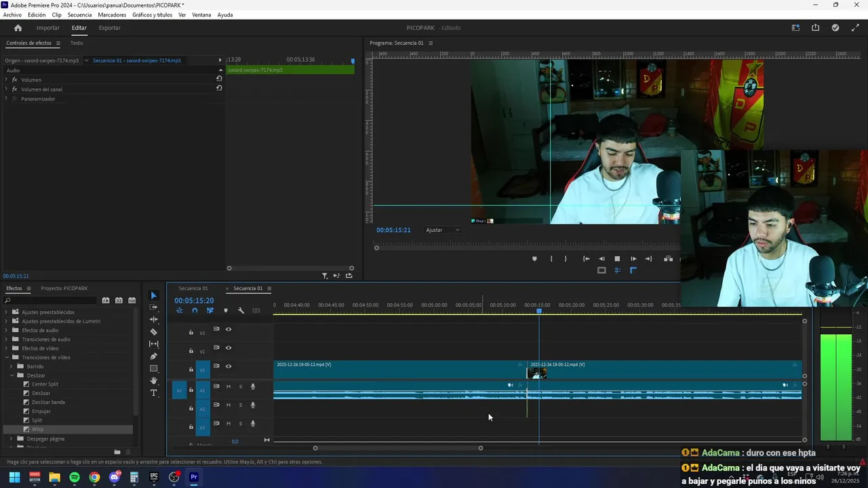868x488 pixels.
Task: Toggle V2 track output eye
Action: tap(229, 348)
